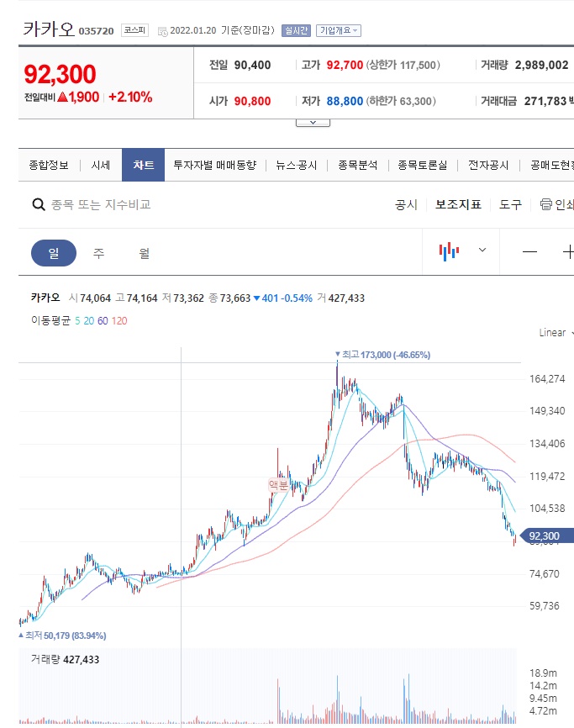This screenshot has width=574, height=728.
Task: Click the 액분 stock split marker
Action: pos(278,485)
